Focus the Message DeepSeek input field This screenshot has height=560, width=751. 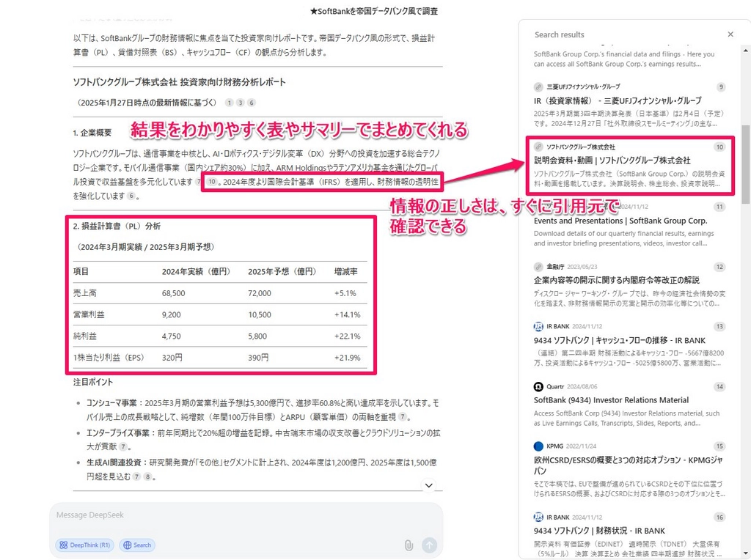pos(246,515)
